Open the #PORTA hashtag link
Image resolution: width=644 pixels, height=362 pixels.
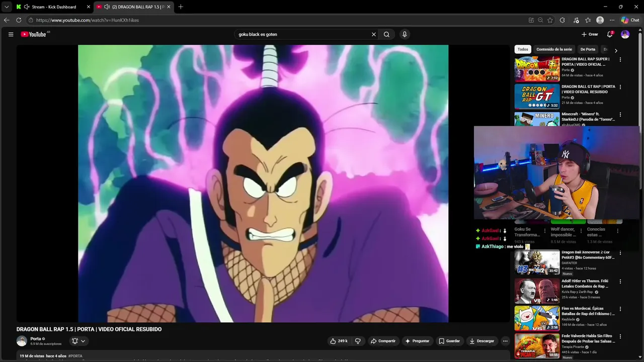75,356
